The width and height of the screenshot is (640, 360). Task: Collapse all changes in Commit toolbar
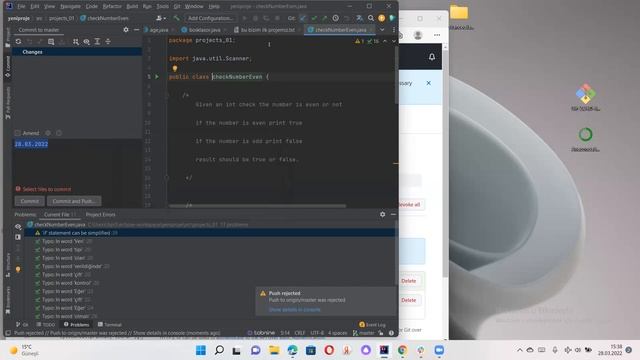click(108, 42)
